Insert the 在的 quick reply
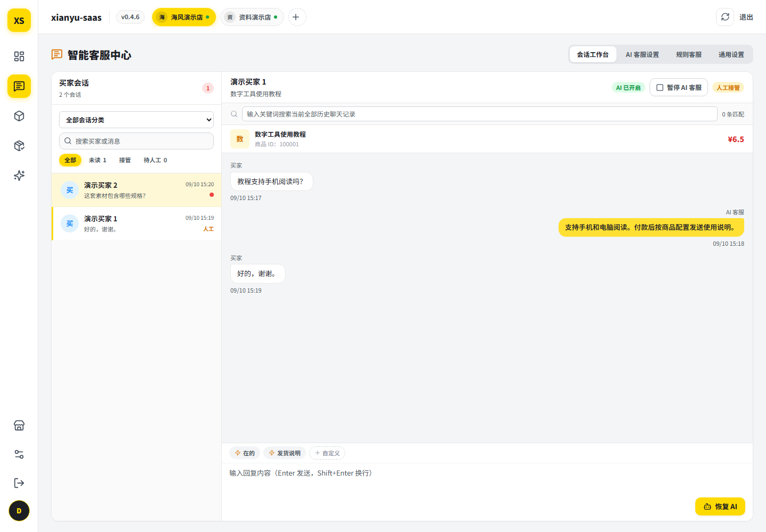 coord(245,453)
